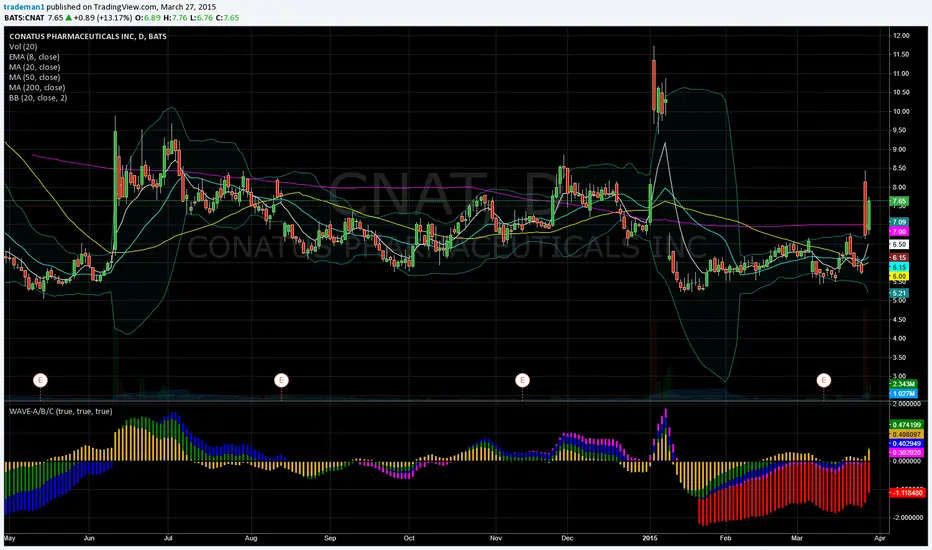
Task: Click the green 0.474199 wave value label
Action: (x=906, y=425)
